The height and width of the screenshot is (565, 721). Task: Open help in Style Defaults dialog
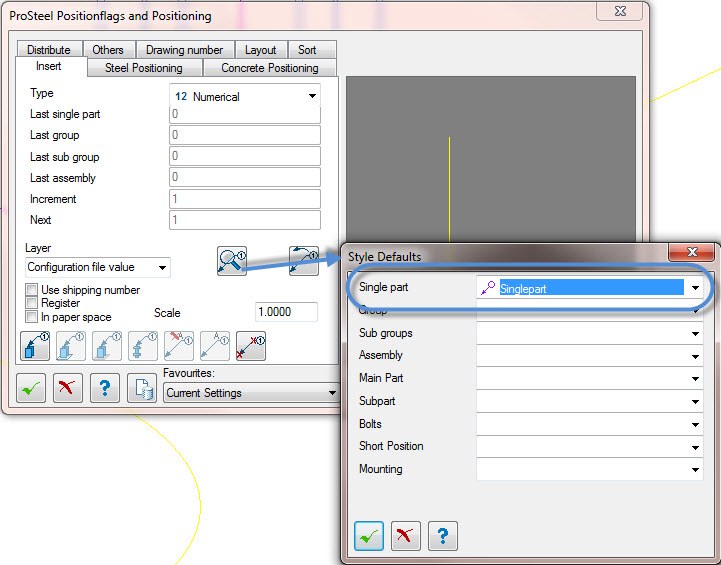[443, 536]
